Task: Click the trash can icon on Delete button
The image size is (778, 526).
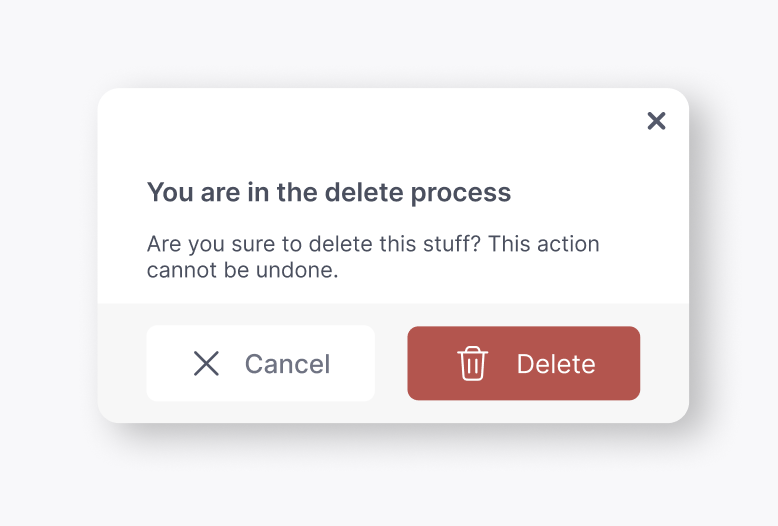Action: 472,363
